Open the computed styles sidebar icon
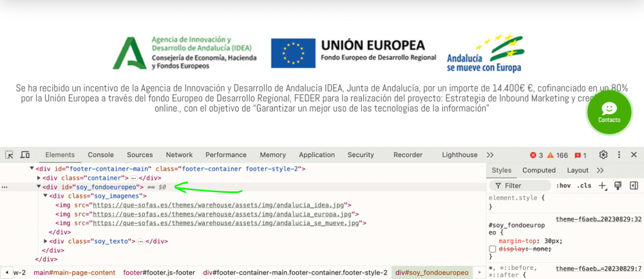The height and width of the screenshot is (279, 644). tap(634, 186)
